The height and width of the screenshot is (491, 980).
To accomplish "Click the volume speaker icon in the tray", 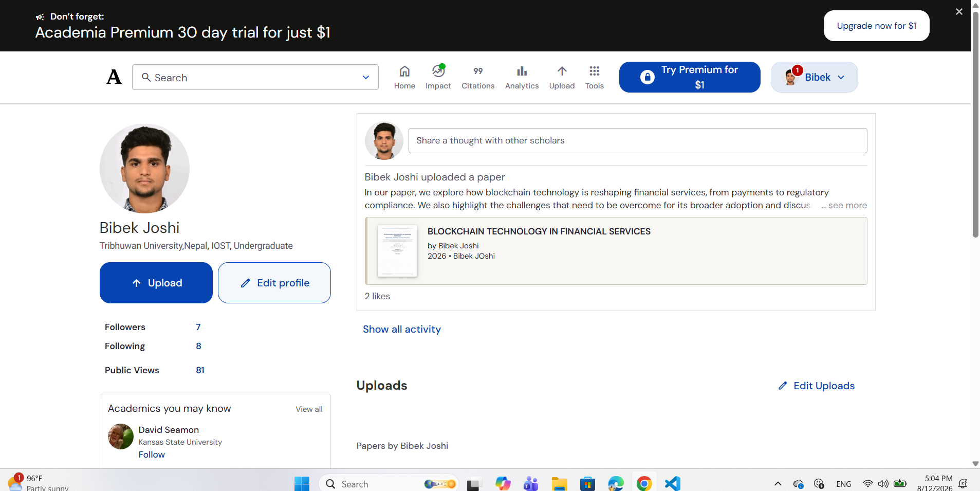I will pyautogui.click(x=883, y=484).
